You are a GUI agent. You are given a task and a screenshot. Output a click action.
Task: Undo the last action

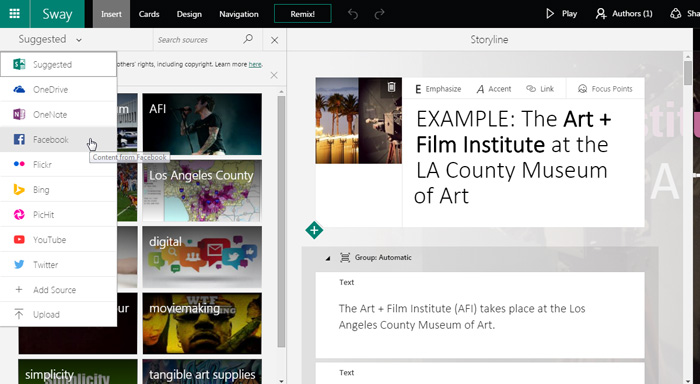(x=353, y=14)
